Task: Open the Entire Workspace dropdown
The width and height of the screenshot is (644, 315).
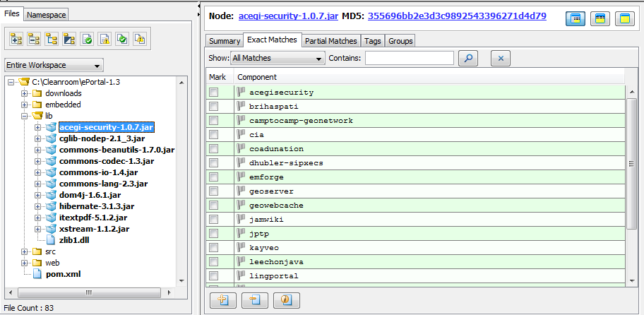Action: (x=54, y=65)
